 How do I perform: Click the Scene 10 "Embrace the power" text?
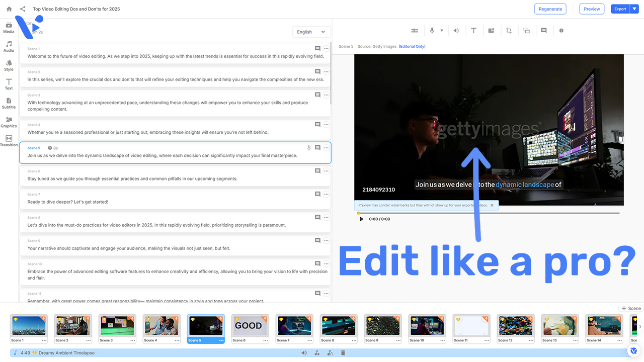pyautogui.click(x=178, y=275)
